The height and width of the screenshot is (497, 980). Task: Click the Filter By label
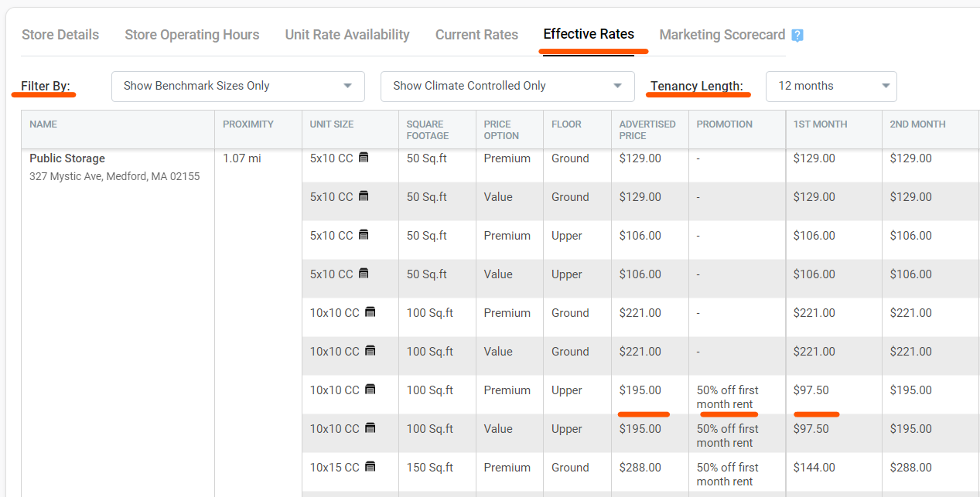tap(46, 86)
